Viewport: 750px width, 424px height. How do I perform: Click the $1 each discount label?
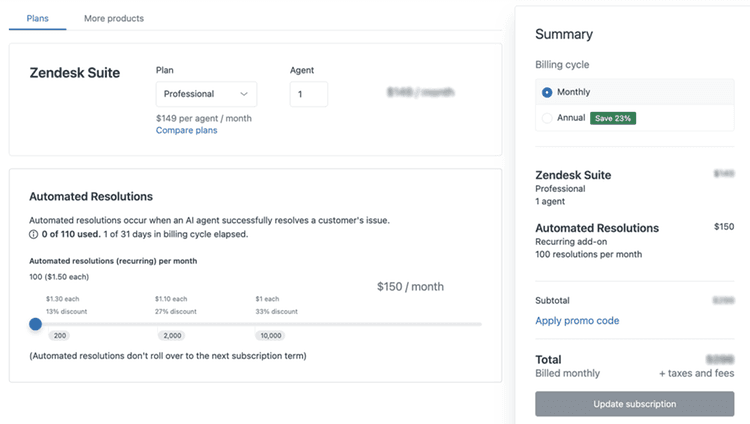[x=267, y=299]
